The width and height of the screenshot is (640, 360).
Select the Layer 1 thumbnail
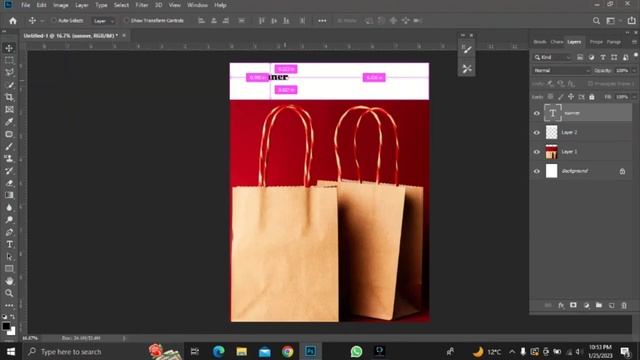coord(551,152)
